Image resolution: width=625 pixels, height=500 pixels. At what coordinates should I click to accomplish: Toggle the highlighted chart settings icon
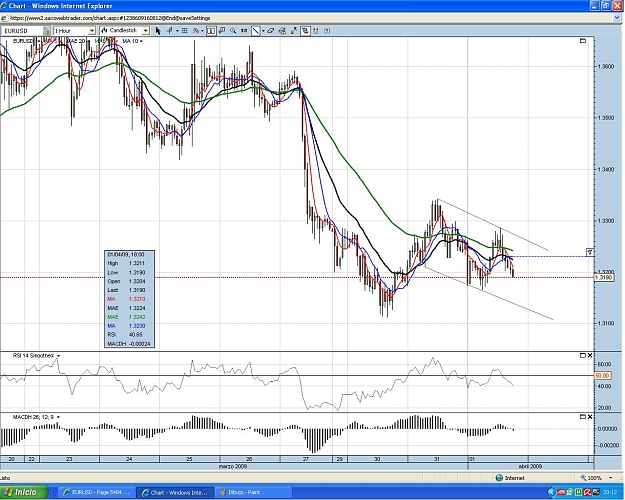click(305, 31)
